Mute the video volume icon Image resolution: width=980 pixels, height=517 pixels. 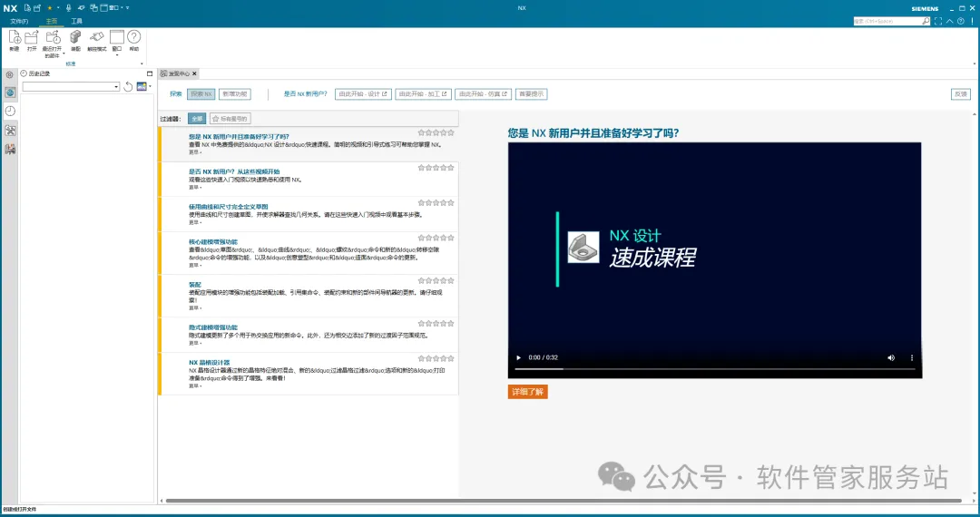[x=891, y=357]
